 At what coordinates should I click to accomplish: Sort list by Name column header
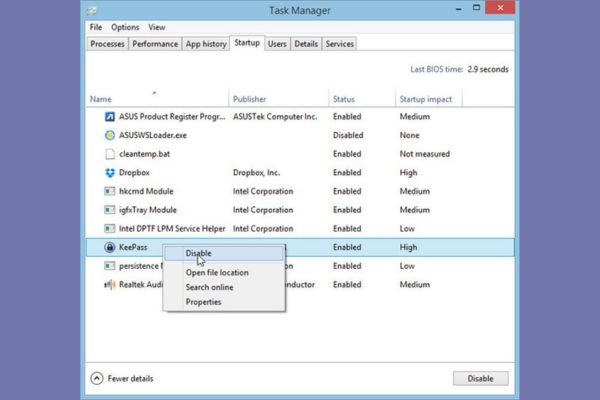pos(101,99)
